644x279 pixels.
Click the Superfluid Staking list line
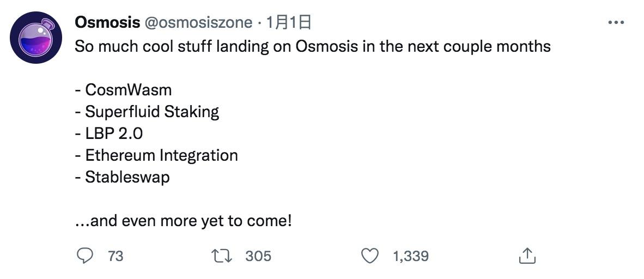147,112
